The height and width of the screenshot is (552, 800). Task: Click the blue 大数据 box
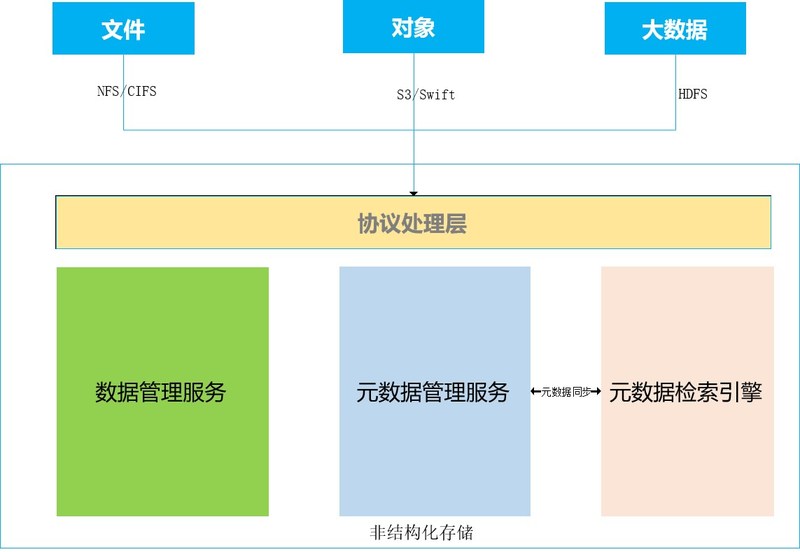coord(674,28)
